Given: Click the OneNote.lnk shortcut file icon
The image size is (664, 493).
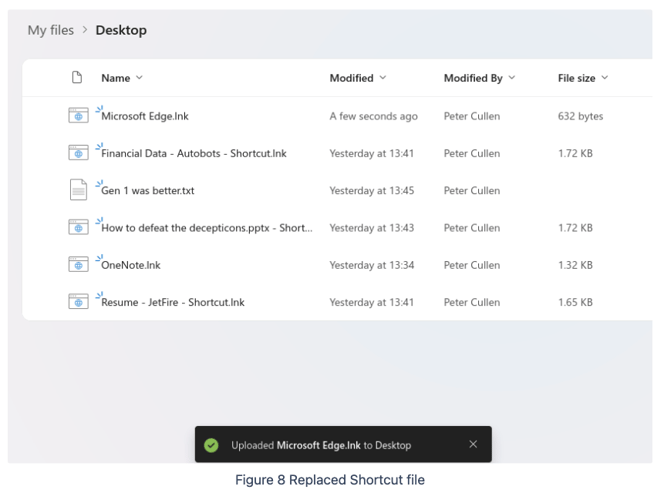Looking at the screenshot, I should [x=78, y=264].
